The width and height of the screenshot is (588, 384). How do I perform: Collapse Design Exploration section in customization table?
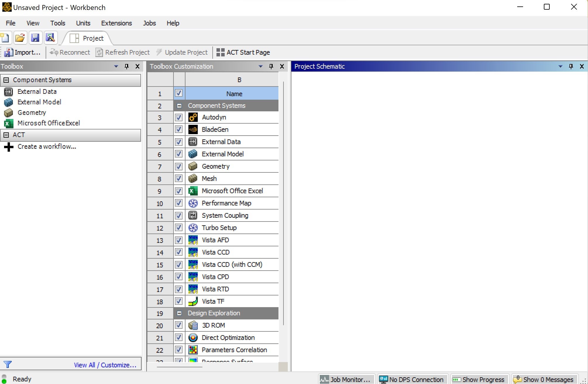coord(179,313)
